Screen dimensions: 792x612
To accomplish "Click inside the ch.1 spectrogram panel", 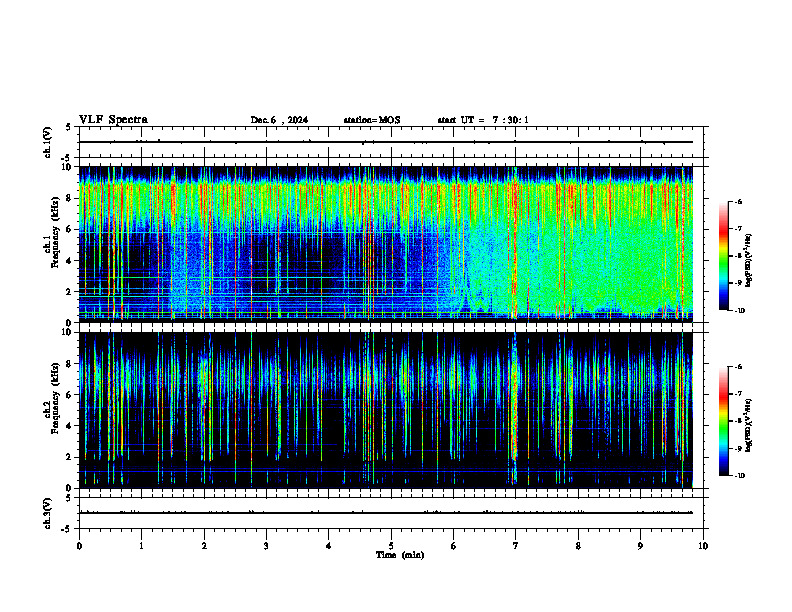I will (x=391, y=244).
